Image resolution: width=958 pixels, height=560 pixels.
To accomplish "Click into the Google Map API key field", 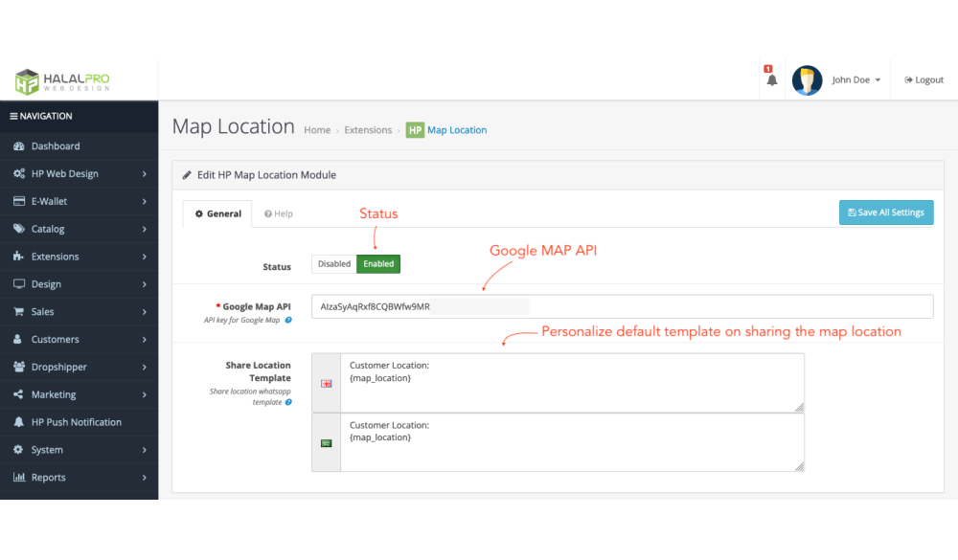I will click(x=622, y=306).
